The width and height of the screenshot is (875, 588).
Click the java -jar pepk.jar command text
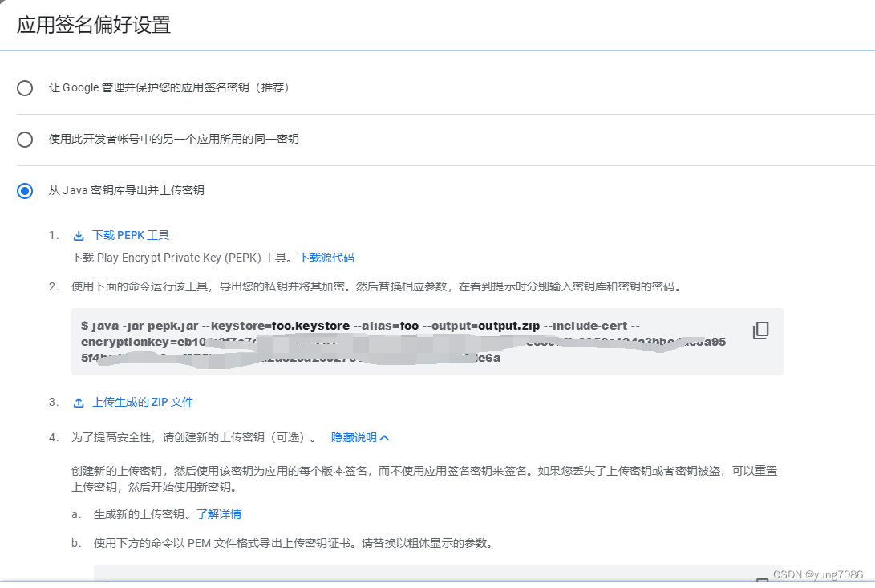[x=403, y=342]
